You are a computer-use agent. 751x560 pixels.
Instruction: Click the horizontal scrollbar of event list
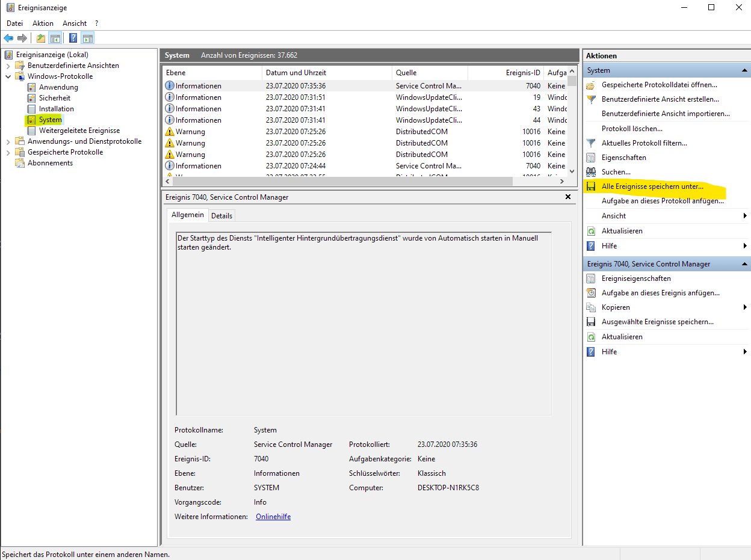point(343,181)
